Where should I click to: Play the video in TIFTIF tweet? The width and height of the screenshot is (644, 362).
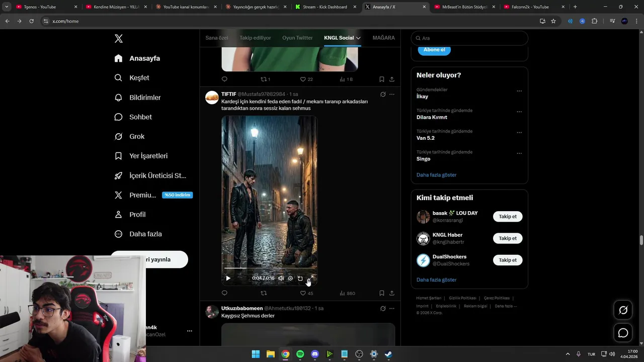228,278
